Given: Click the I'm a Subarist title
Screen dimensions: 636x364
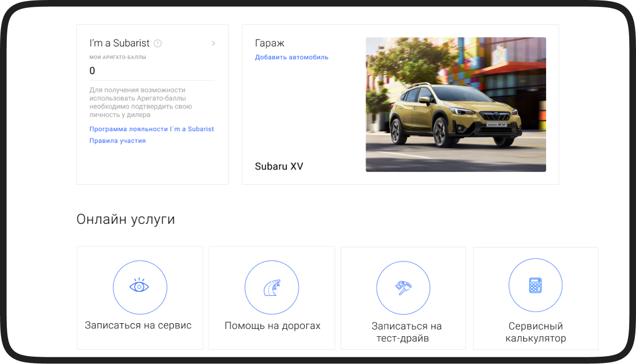Looking at the screenshot, I should tap(119, 43).
